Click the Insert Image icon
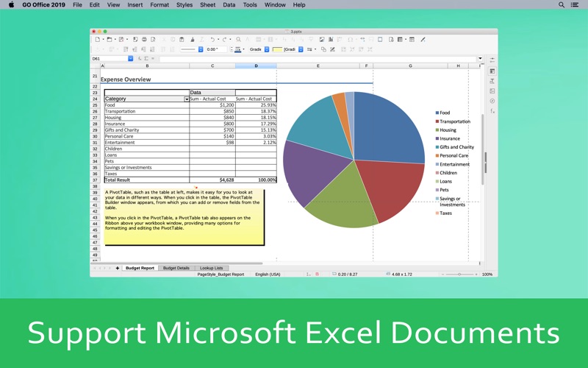588x368 pixels. 322,40
